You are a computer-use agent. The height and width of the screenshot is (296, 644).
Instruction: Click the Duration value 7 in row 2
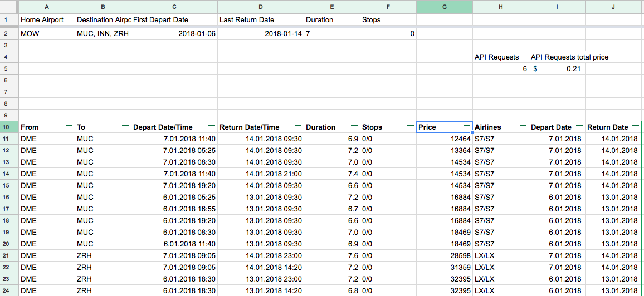pos(332,33)
